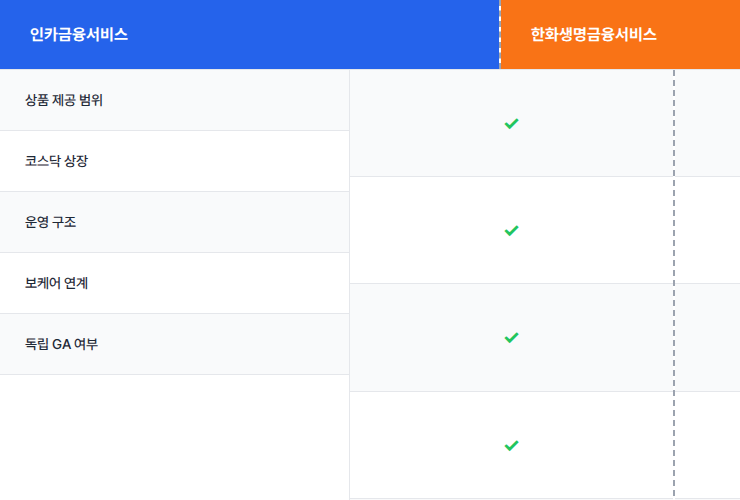Click the 상품 제공 범위 row label
The image size is (740, 500).
[64, 100]
